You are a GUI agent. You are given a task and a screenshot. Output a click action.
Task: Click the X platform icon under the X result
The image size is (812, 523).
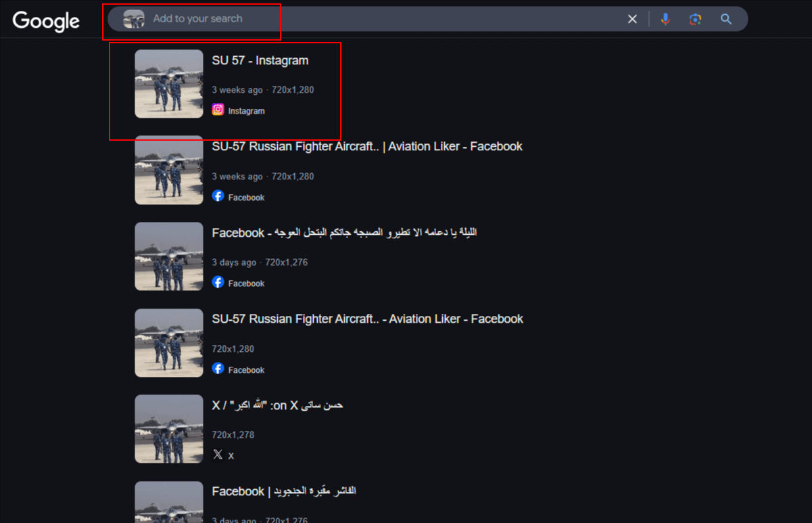218,455
